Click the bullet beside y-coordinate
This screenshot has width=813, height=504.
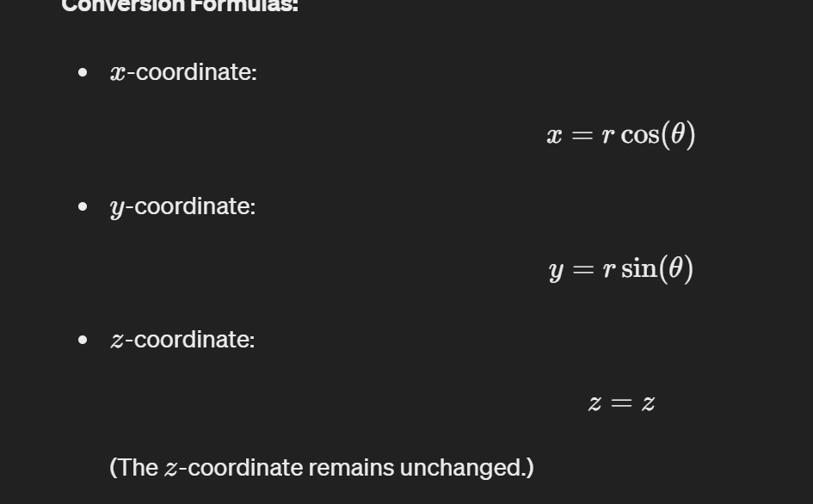click(83, 206)
